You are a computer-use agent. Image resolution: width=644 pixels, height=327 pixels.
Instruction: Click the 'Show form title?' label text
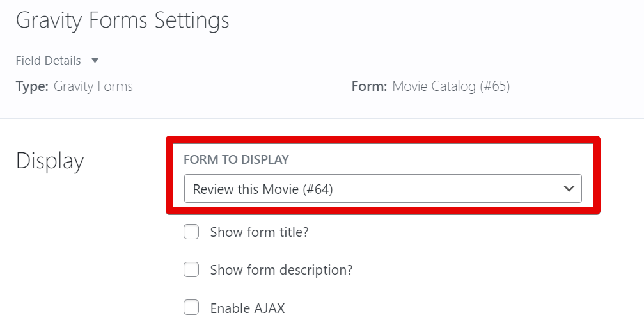(x=259, y=232)
